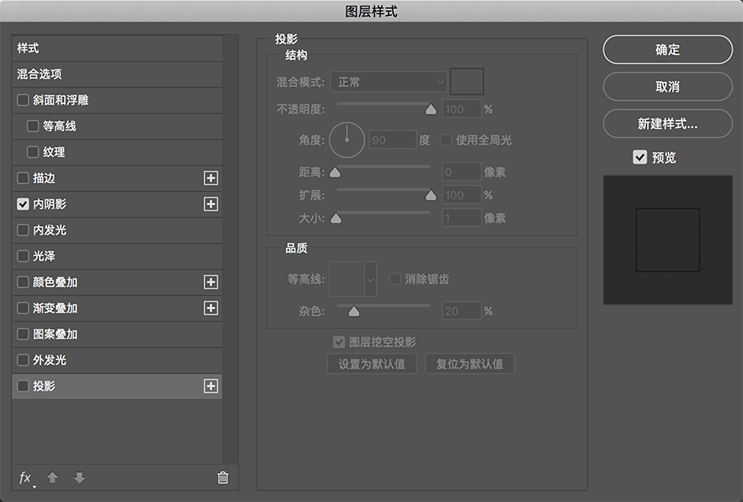Click the plus icon beside 渐变叠加
Viewport: 743px width, 502px height.
[211, 308]
